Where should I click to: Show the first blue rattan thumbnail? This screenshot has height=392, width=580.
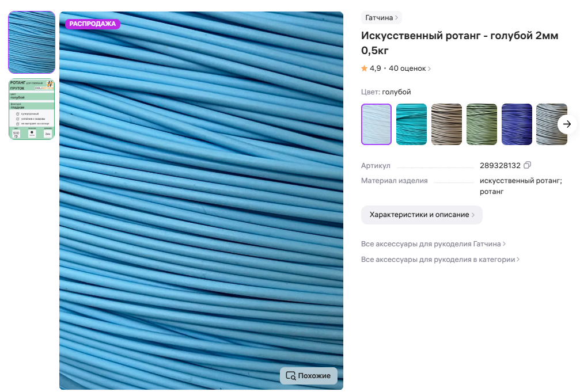(x=32, y=42)
